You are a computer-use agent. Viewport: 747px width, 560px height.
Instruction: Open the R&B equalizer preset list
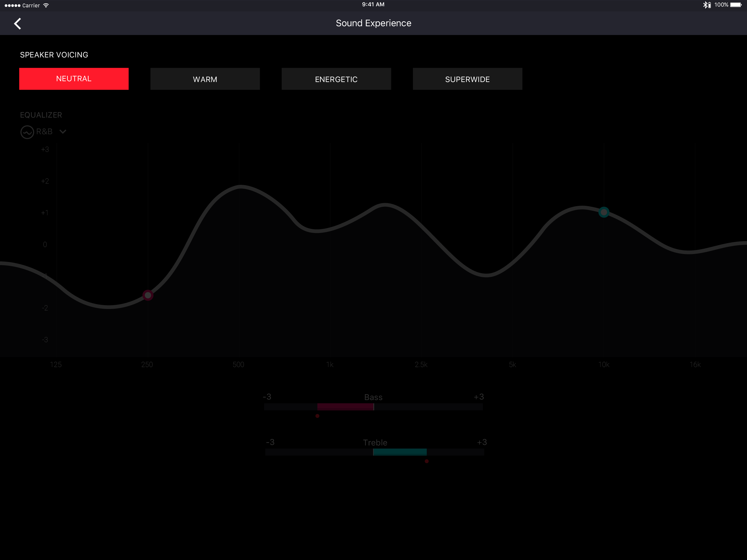tap(44, 132)
